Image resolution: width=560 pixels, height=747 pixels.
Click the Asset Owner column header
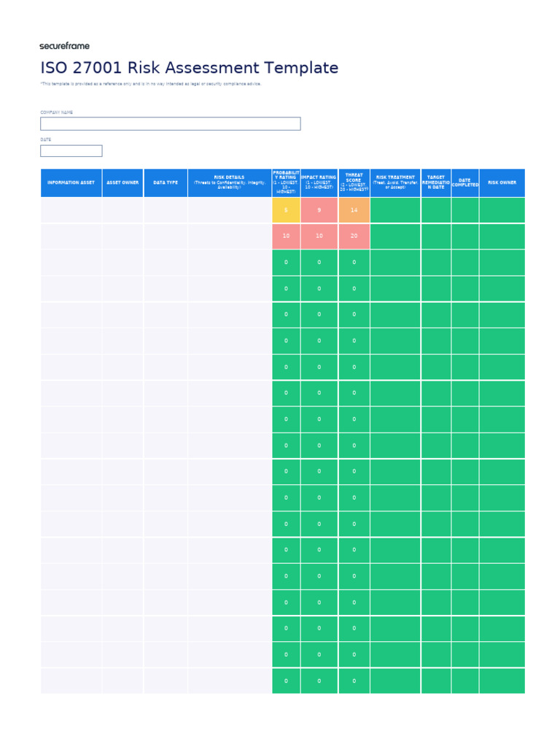122,183
